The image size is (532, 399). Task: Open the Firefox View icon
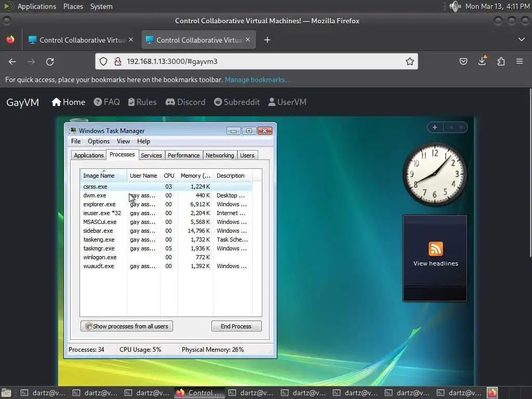(10, 39)
